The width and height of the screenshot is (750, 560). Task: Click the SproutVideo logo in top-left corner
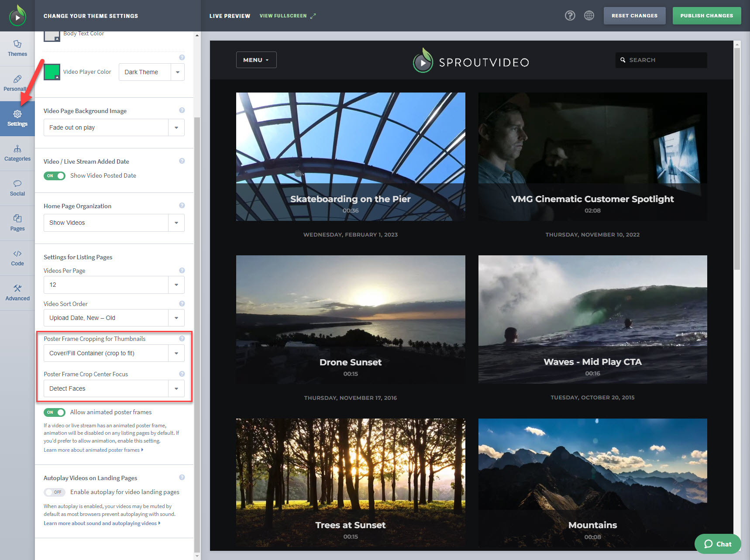click(17, 16)
